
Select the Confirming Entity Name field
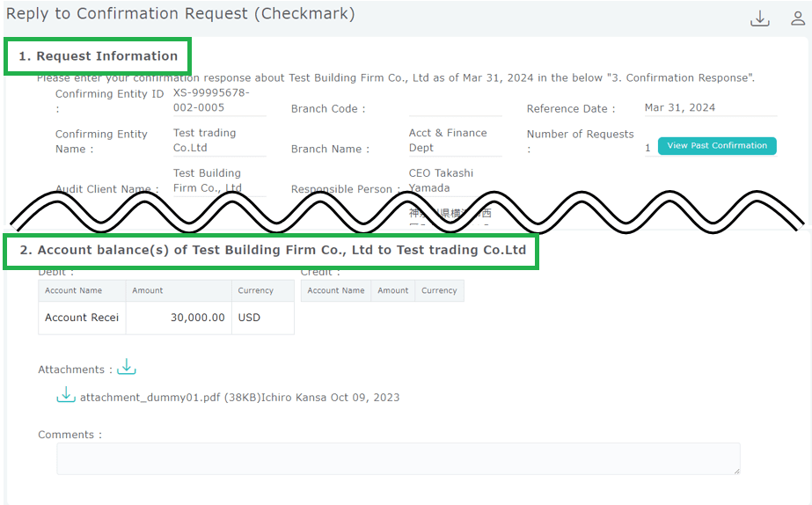(219, 141)
